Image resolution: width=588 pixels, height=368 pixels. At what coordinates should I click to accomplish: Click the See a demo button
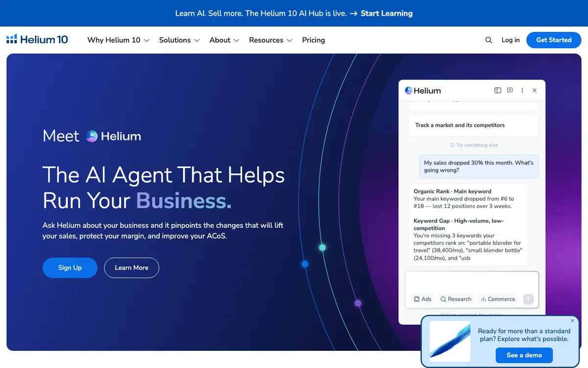click(x=524, y=355)
